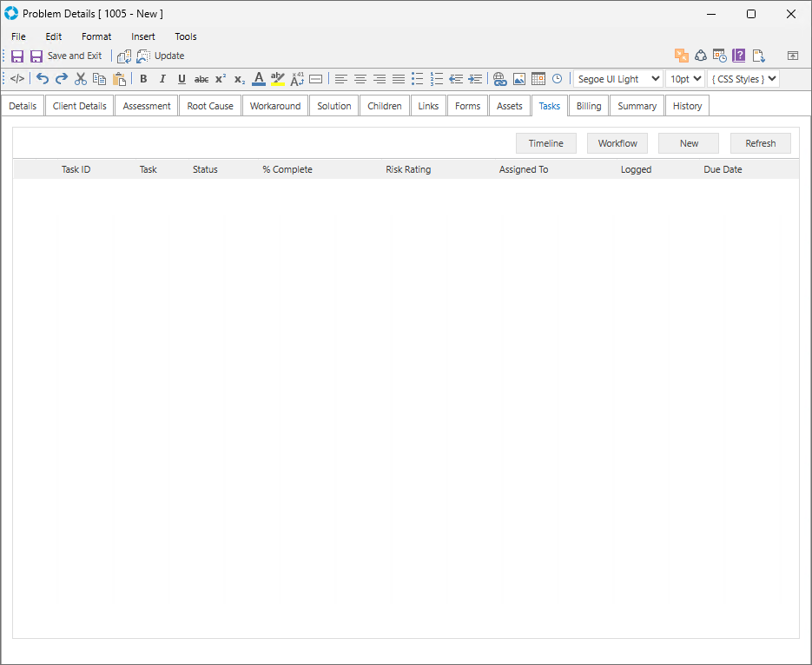This screenshot has height=665, width=812.
Task: Toggle italic formatting
Action: (162, 79)
